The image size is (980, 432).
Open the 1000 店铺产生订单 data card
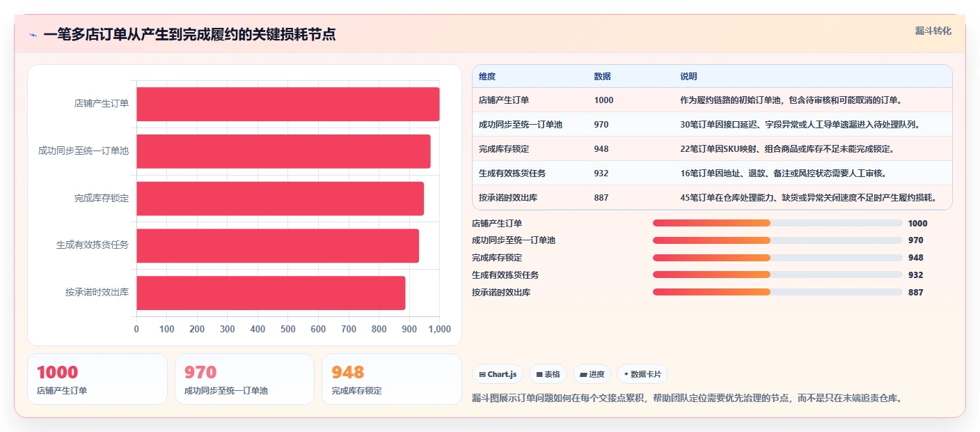pos(97,379)
